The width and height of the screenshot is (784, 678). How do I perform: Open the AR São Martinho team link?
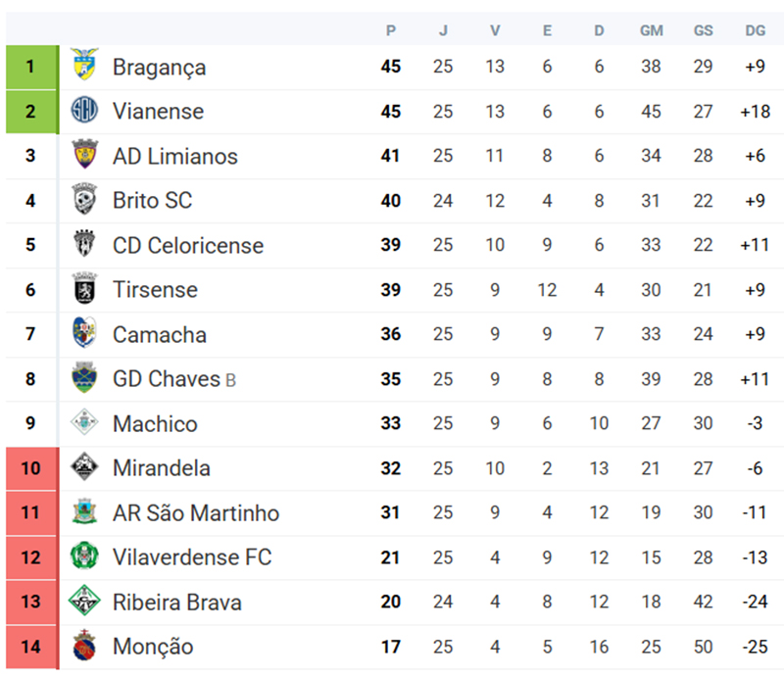click(x=195, y=512)
